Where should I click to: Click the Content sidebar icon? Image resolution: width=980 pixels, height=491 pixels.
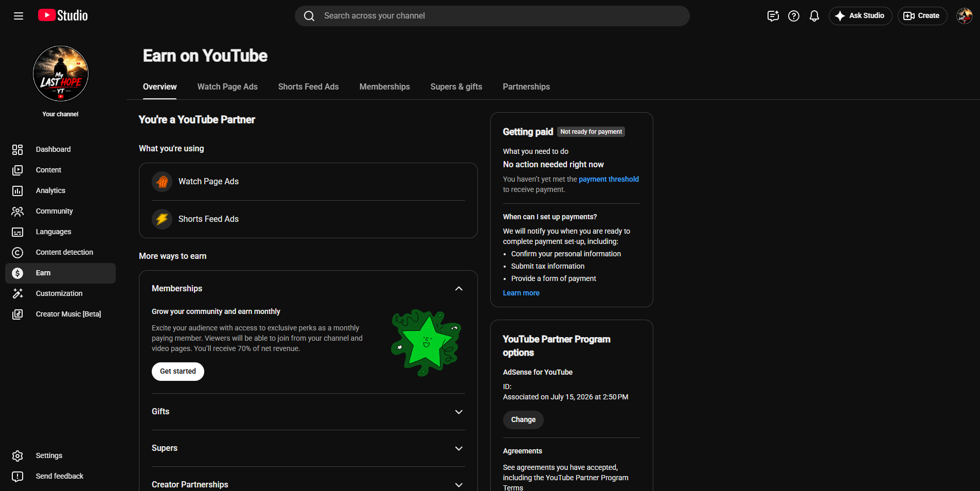(x=17, y=170)
